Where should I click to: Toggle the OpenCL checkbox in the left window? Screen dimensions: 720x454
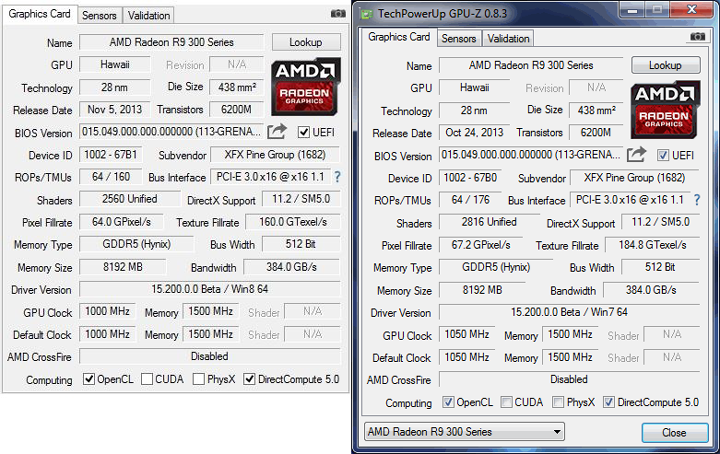[89, 379]
